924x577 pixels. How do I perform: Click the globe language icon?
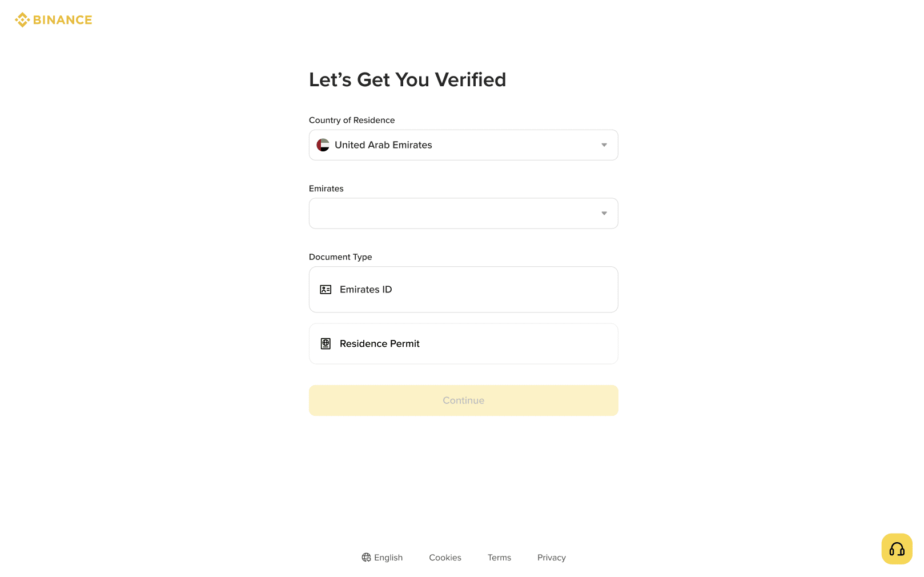(366, 558)
